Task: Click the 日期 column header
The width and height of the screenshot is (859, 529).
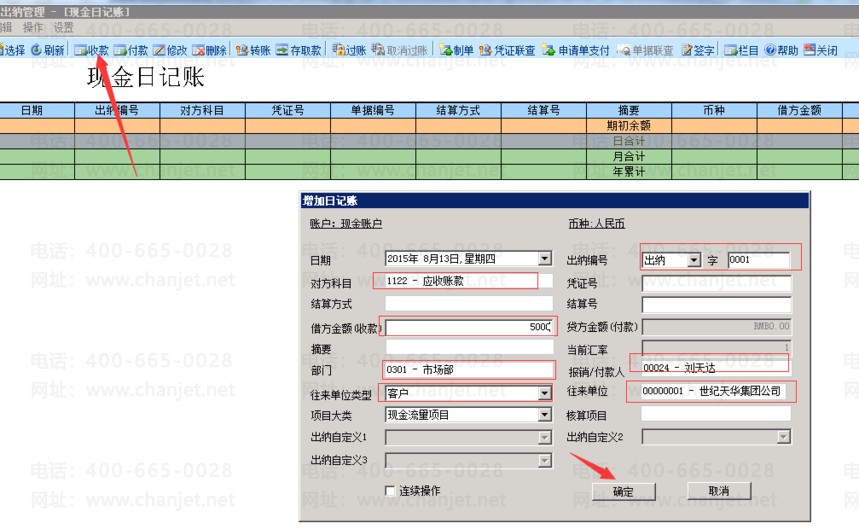Action: [32, 110]
